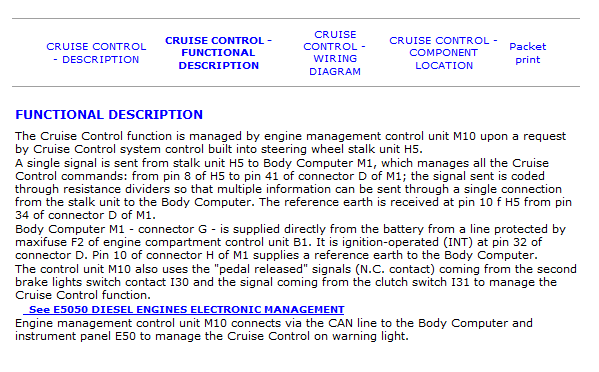This screenshot has height=372, width=599.
Task: Go to Cruise Control - Component Location
Action: (x=444, y=53)
